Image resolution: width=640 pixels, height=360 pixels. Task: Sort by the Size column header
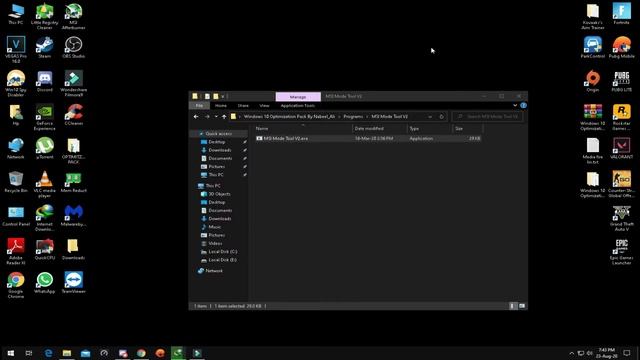(467, 129)
